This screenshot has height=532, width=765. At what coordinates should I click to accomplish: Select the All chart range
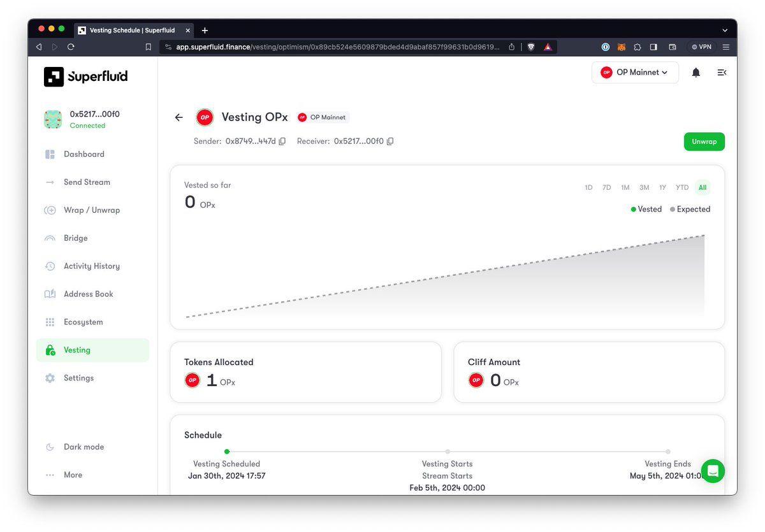(x=703, y=187)
